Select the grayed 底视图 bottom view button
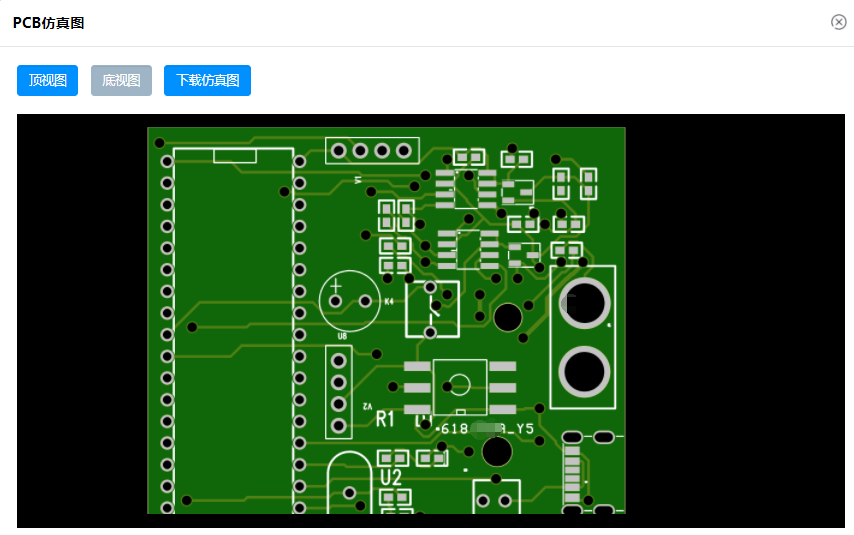The width and height of the screenshot is (854, 535). [x=121, y=81]
